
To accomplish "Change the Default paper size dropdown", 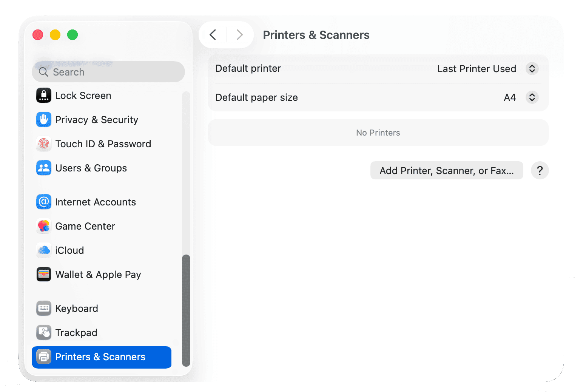I will [532, 97].
